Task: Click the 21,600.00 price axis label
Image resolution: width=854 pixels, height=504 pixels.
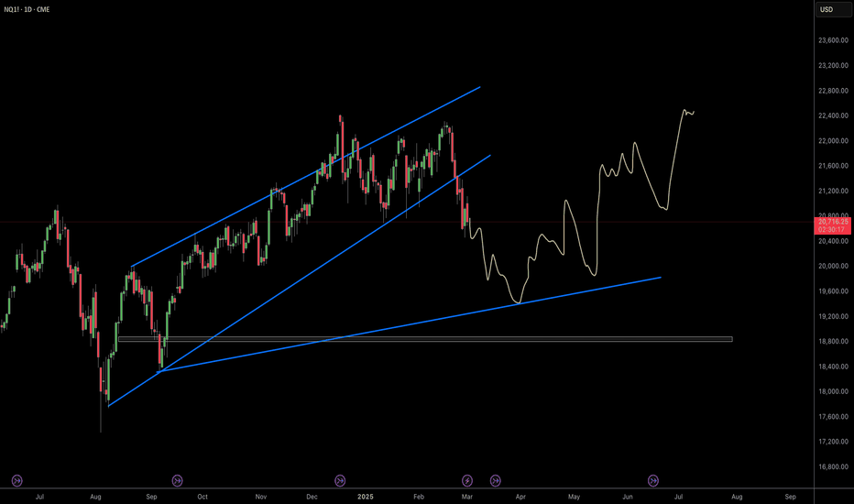Action: click(x=833, y=166)
